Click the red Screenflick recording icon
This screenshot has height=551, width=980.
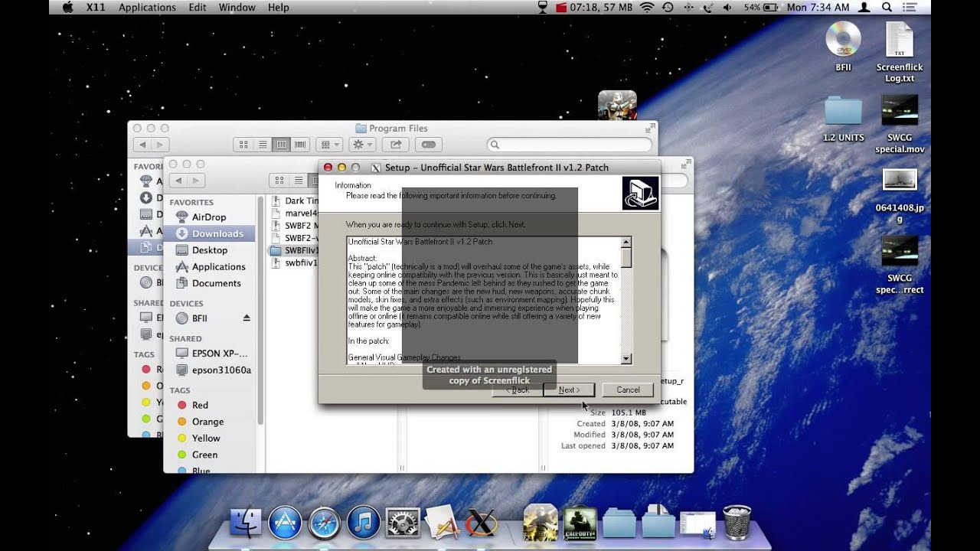[x=560, y=7]
